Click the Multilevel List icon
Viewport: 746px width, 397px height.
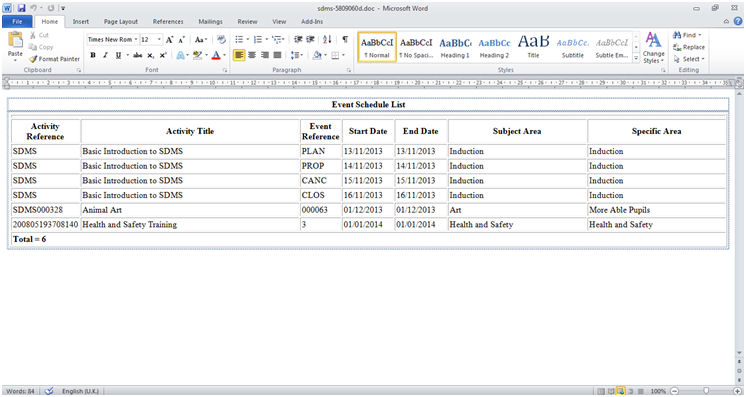pyautogui.click(x=276, y=40)
